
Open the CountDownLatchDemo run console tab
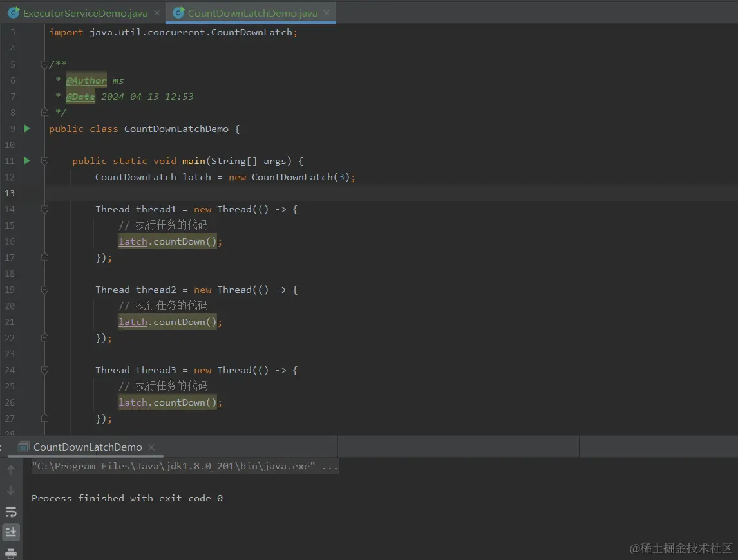click(x=87, y=447)
